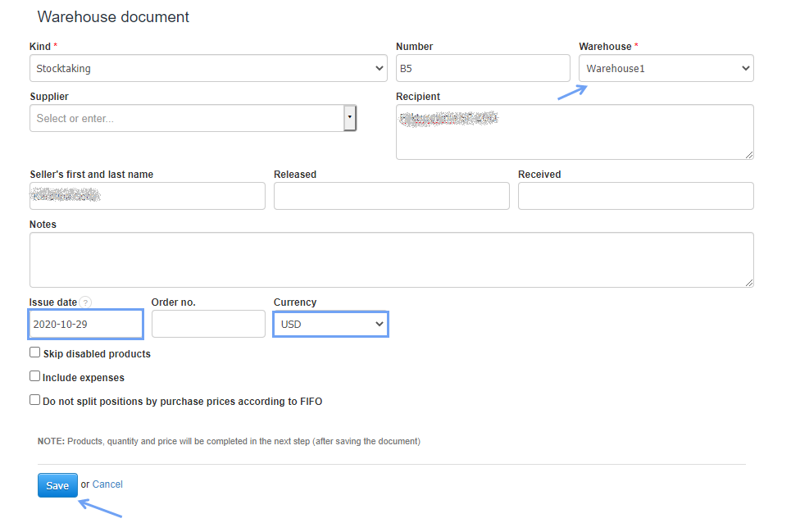Click the Supplier combo box arrow button
This screenshot has height=532, width=791.
click(x=350, y=118)
